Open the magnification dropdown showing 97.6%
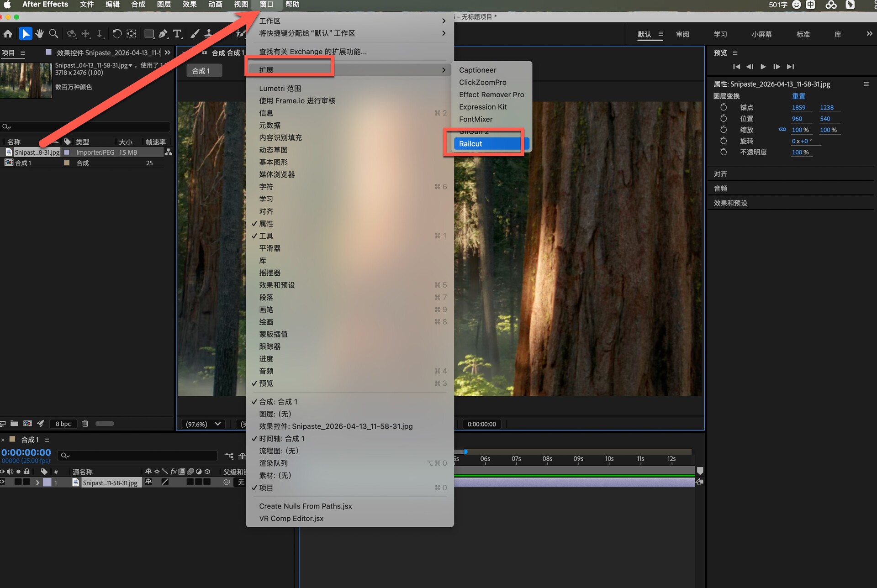This screenshot has width=877, height=588. click(x=203, y=424)
